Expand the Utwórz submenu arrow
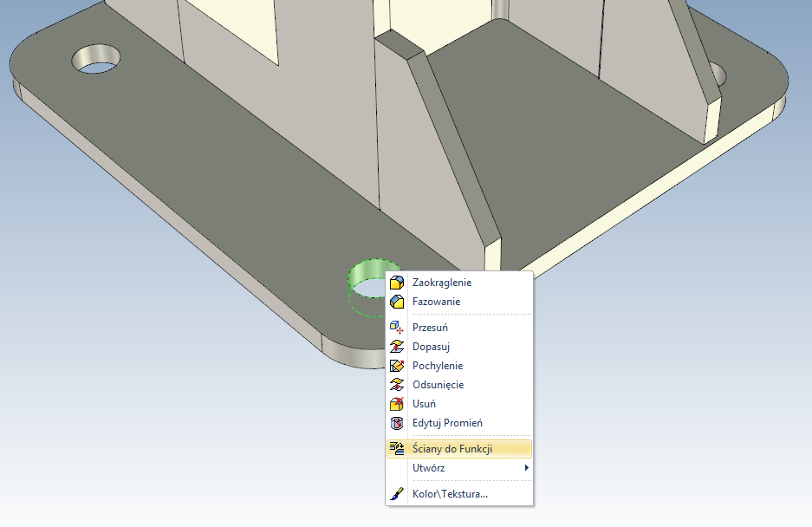This screenshot has width=812, height=527. [526, 468]
